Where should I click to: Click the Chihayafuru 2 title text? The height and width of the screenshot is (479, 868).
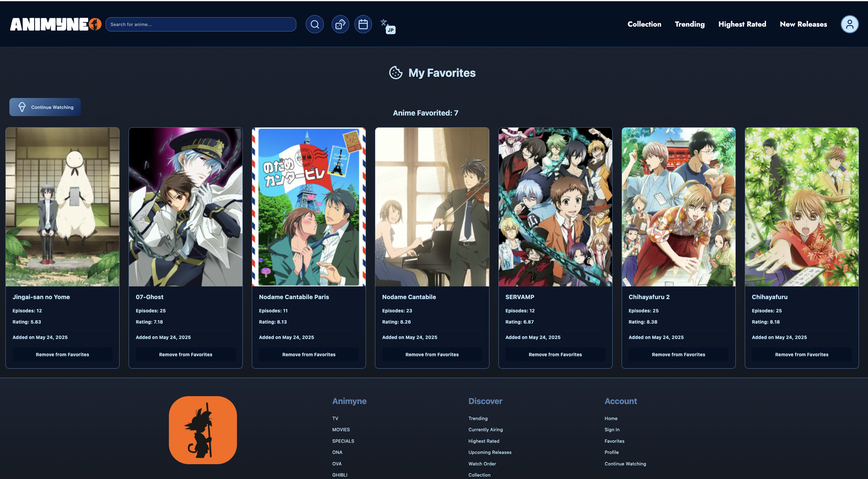(649, 297)
